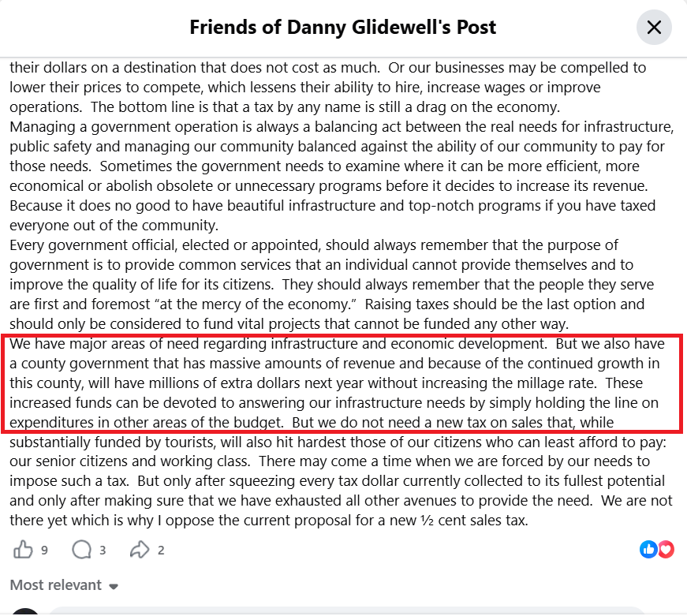Click the red heart reaction emoji

[666, 550]
